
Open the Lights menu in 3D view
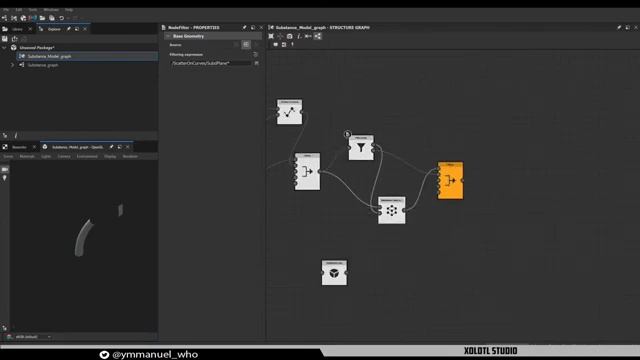click(x=46, y=156)
